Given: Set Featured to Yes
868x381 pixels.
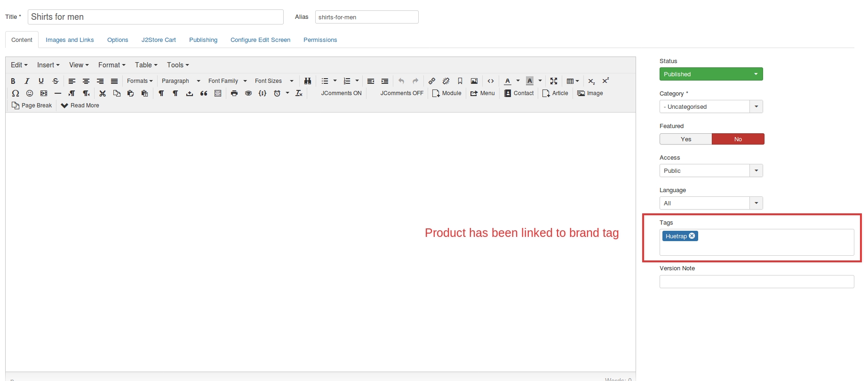Looking at the screenshot, I should tap(685, 139).
